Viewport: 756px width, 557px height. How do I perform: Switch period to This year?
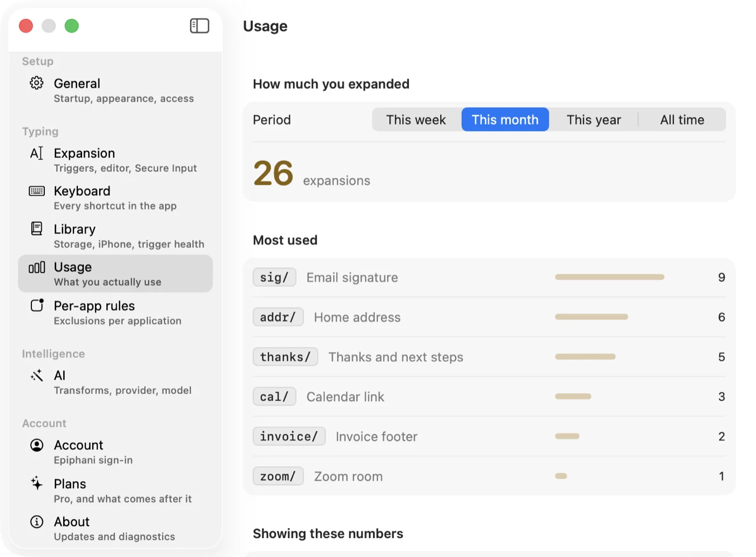click(x=593, y=119)
